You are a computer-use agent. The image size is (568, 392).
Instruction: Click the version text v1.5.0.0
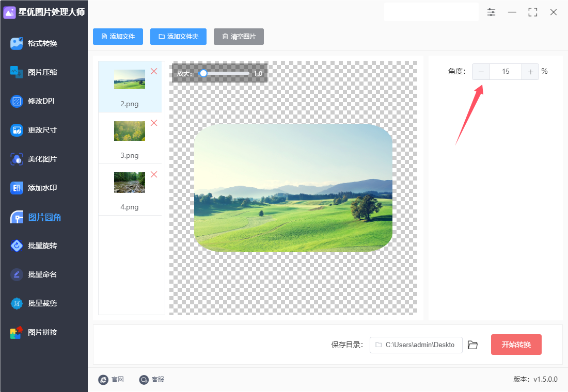pos(545,379)
